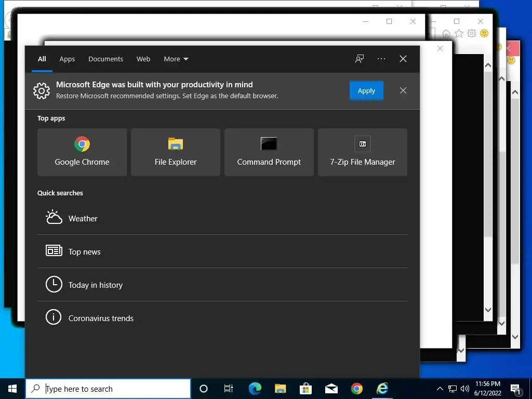Open Command Prompt tile
This screenshot has width=532, height=399.
(x=269, y=152)
